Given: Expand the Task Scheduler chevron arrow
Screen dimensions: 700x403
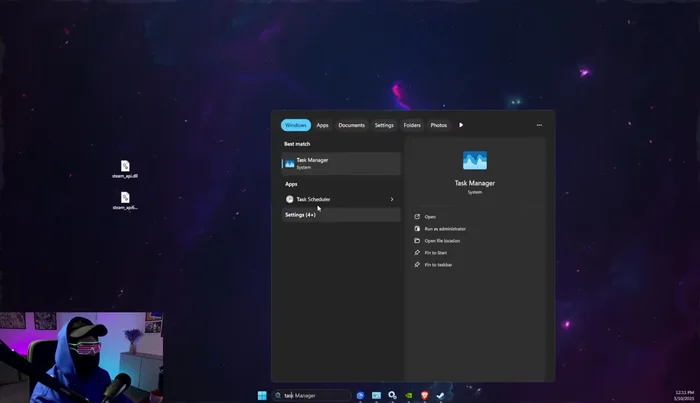Looking at the screenshot, I should click(x=391, y=199).
